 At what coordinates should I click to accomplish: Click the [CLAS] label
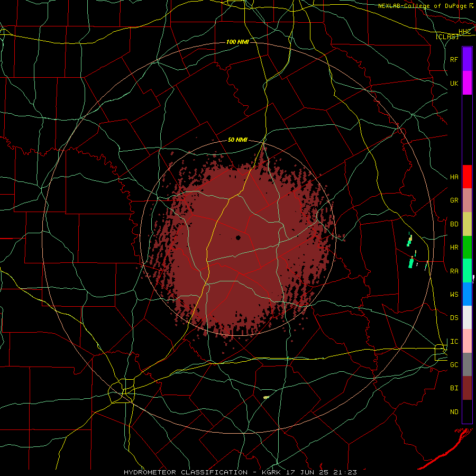pyautogui.click(x=447, y=37)
